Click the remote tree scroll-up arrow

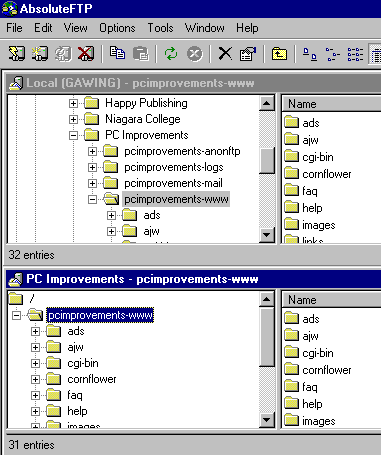point(266,299)
